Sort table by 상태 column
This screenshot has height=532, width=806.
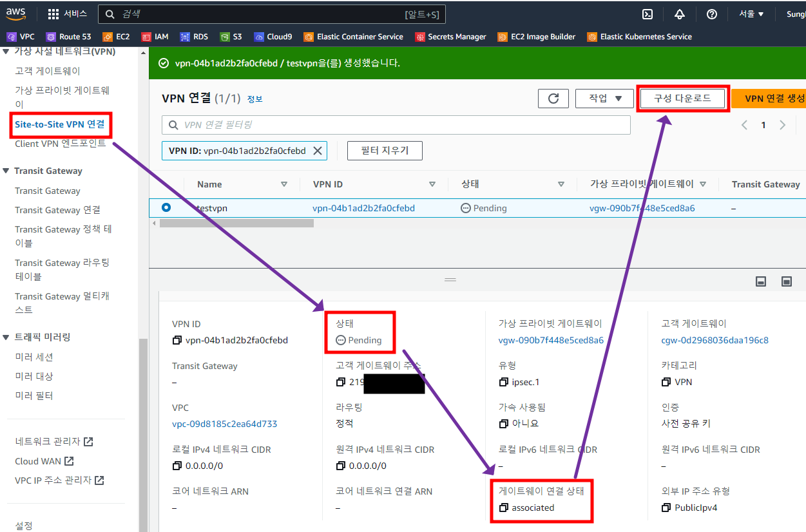coord(561,184)
